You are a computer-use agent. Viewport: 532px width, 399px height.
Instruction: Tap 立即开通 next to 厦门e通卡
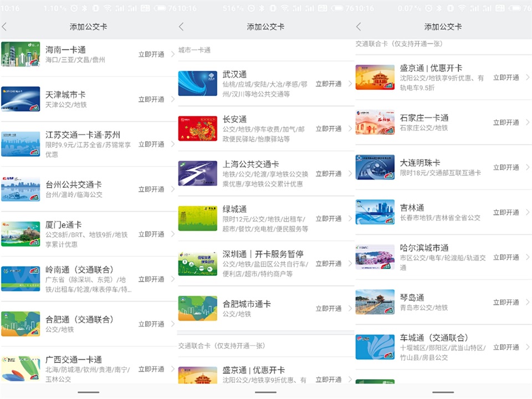point(151,234)
